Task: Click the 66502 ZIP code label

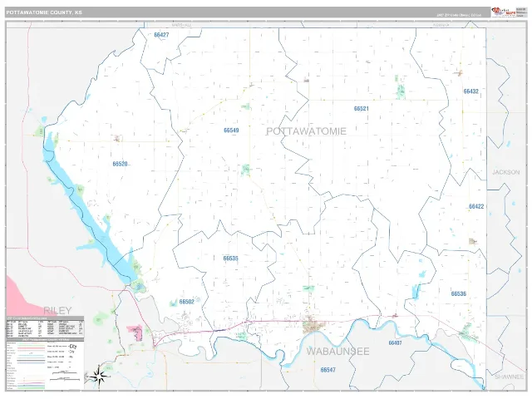Action: tap(186, 302)
